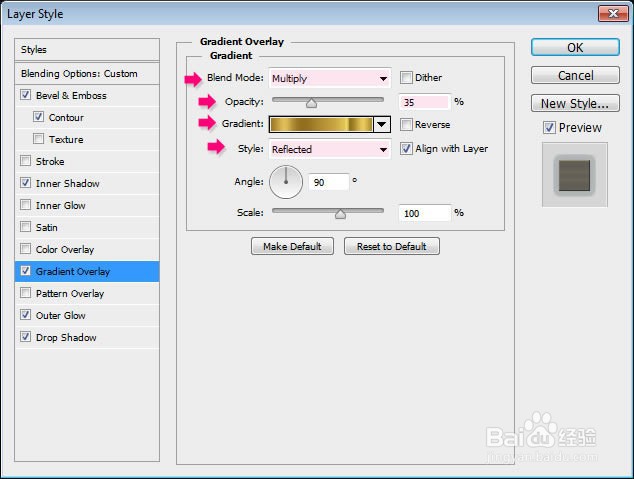
Task: Uncheck Align with Layer
Action: [406, 148]
